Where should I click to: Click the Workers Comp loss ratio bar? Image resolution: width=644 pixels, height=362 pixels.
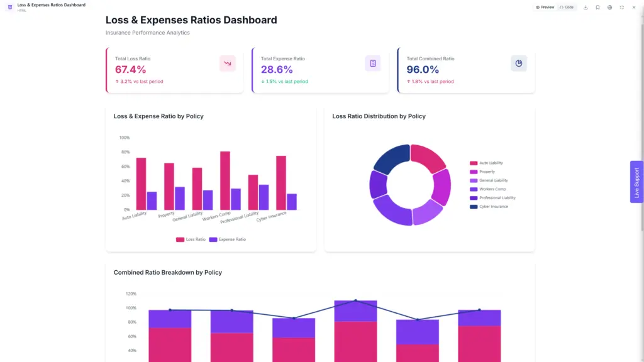[225, 180]
